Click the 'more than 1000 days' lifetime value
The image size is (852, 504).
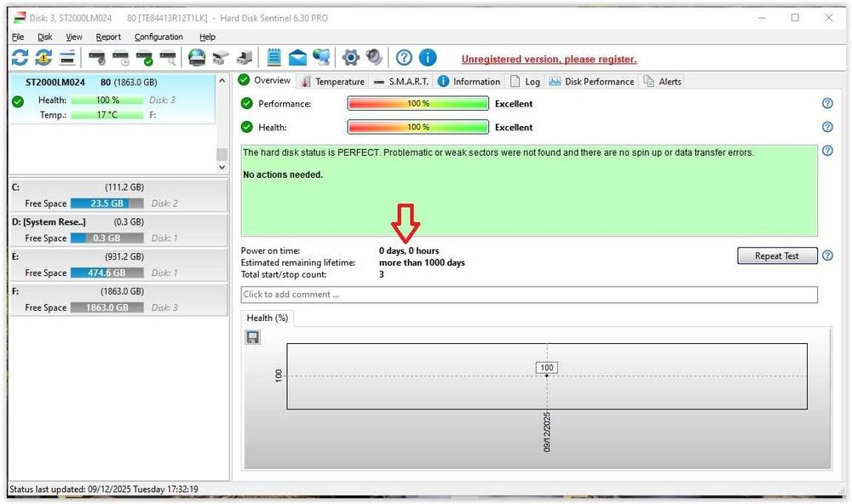(423, 262)
